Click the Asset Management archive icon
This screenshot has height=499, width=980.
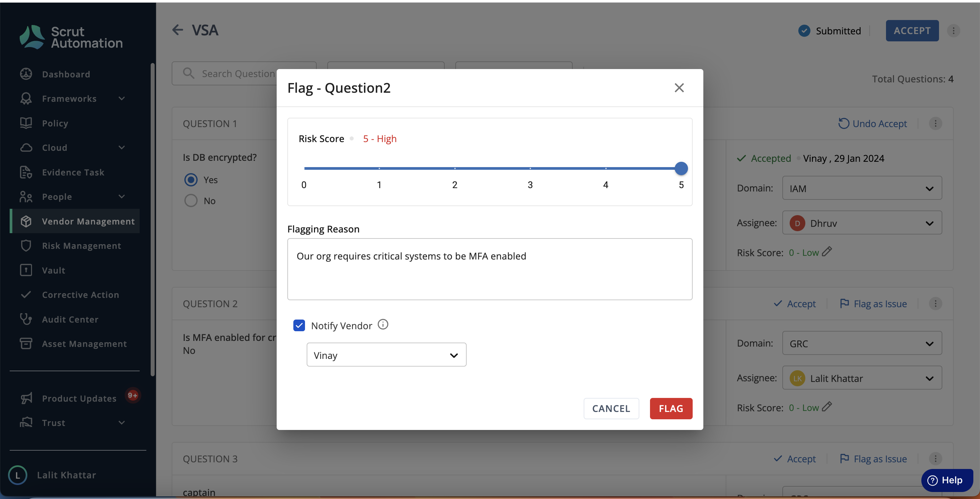(x=26, y=344)
